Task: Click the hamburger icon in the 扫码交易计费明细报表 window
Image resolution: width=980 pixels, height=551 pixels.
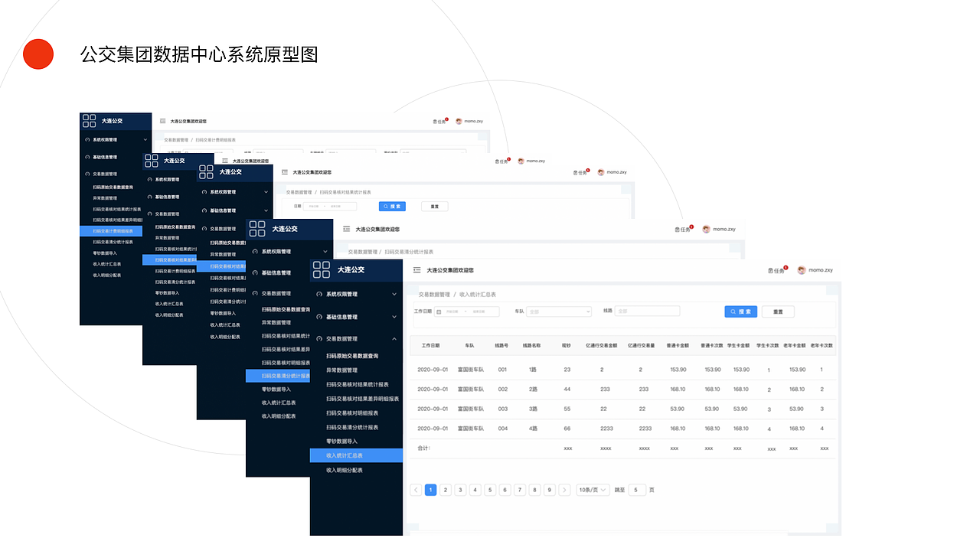Action: pyautogui.click(x=162, y=121)
